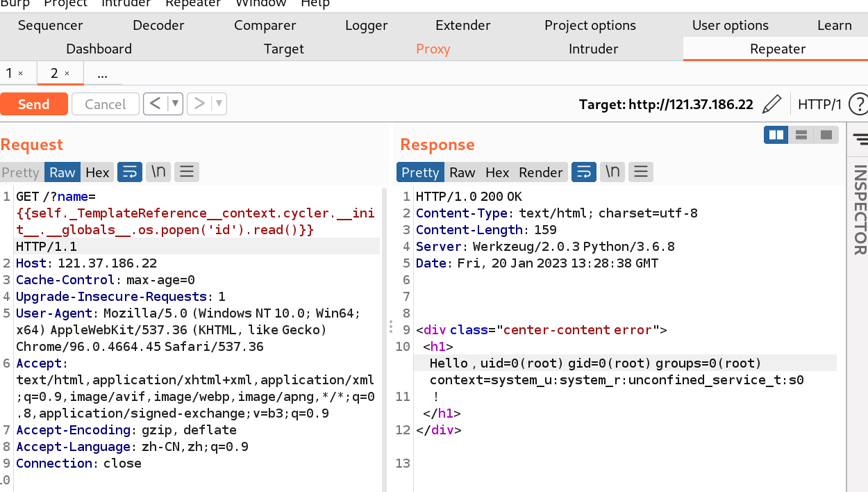868x492 pixels.
Task: Click the Server: Werkzeug response header
Action: tap(545, 247)
